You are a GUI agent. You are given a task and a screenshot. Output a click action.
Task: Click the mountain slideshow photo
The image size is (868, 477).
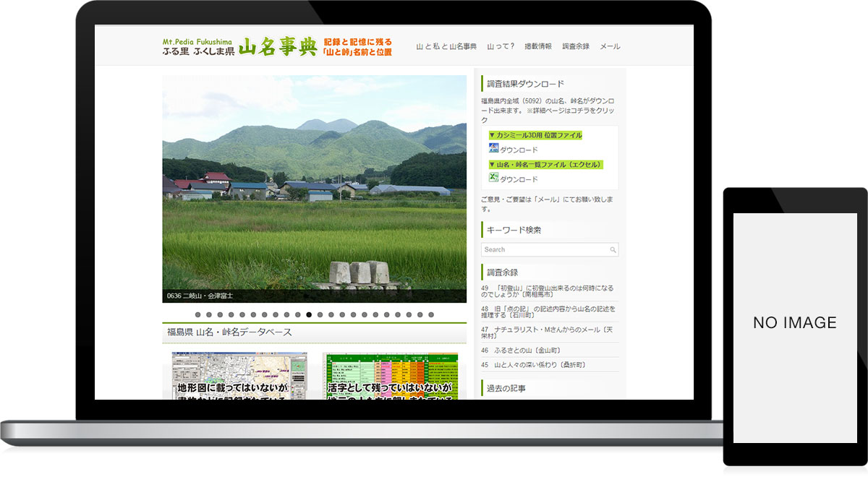pyautogui.click(x=314, y=189)
